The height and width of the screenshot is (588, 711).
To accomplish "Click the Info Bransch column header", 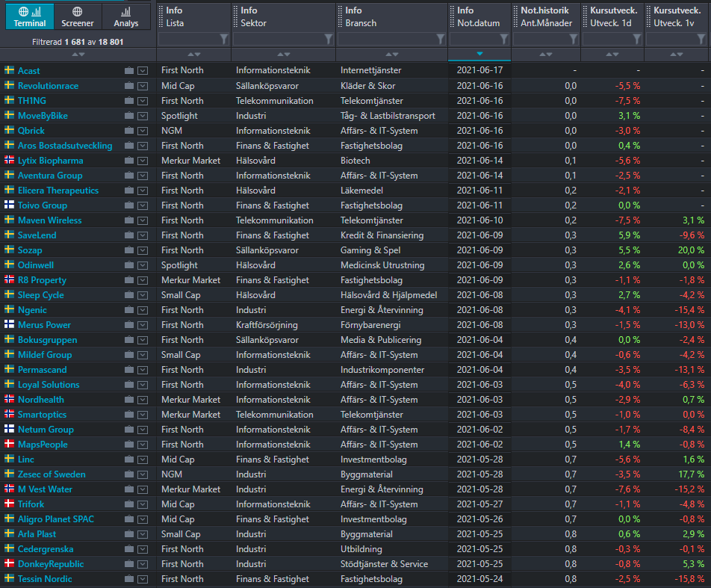I will (x=392, y=16).
